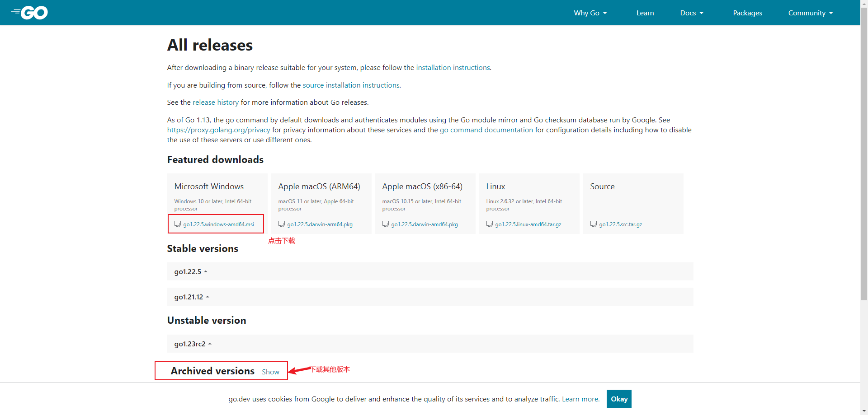The image size is (868, 415).
Task: Click Learn more in the cookie notice
Action: pyautogui.click(x=580, y=399)
